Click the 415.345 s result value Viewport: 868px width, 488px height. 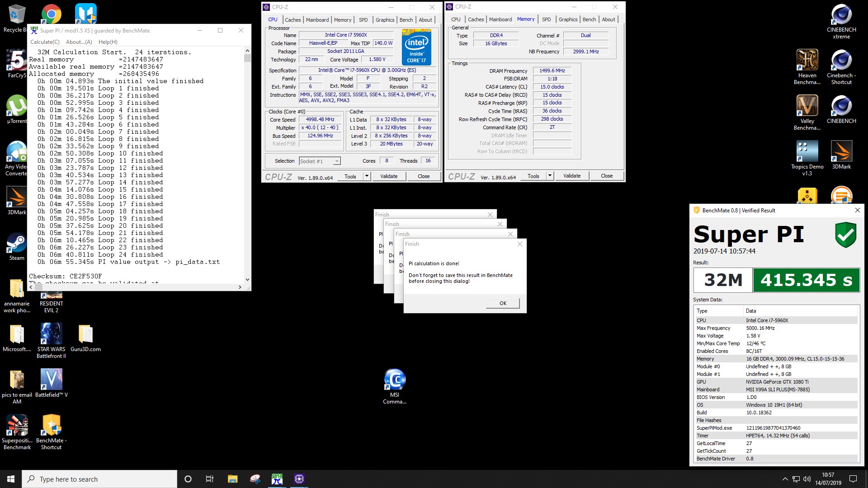(x=806, y=280)
